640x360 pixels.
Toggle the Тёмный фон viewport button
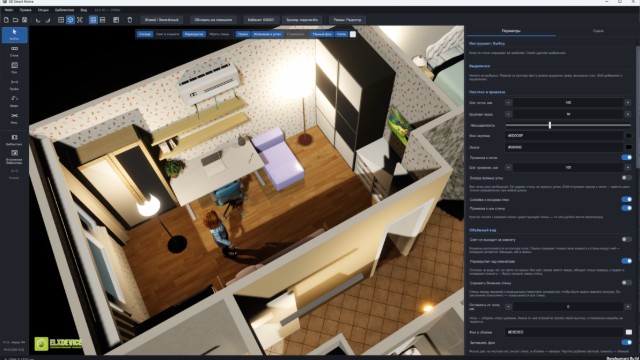(x=322, y=34)
